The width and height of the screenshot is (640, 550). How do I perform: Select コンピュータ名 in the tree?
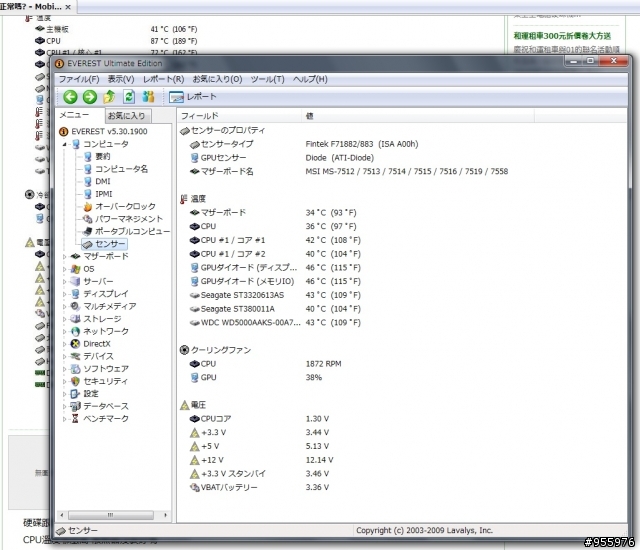point(121,169)
